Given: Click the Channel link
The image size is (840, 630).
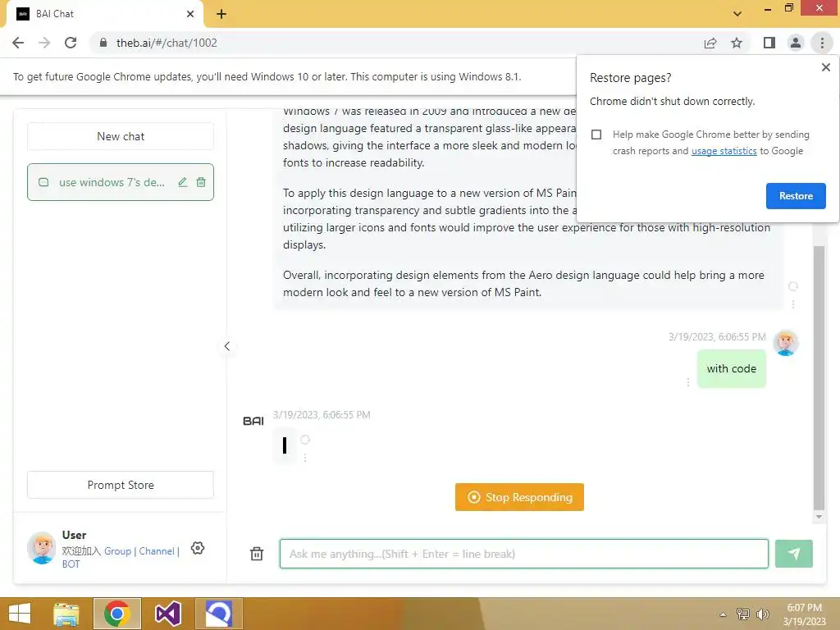Looking at the screenshot, I should [157, 551].
